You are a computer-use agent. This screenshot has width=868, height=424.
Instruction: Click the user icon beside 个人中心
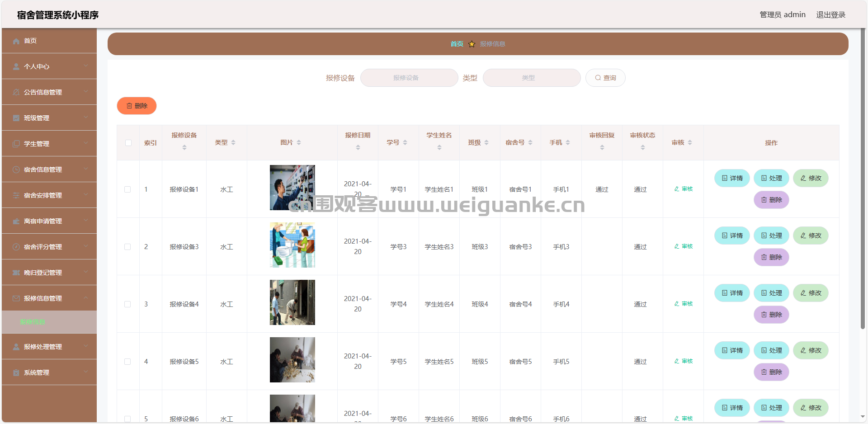tap(16, 67)
